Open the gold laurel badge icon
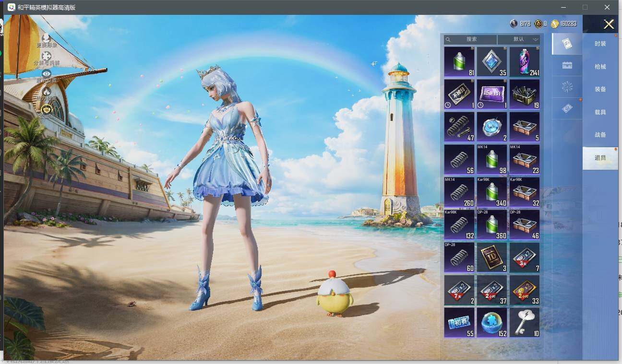 click(x=47, y=109)
